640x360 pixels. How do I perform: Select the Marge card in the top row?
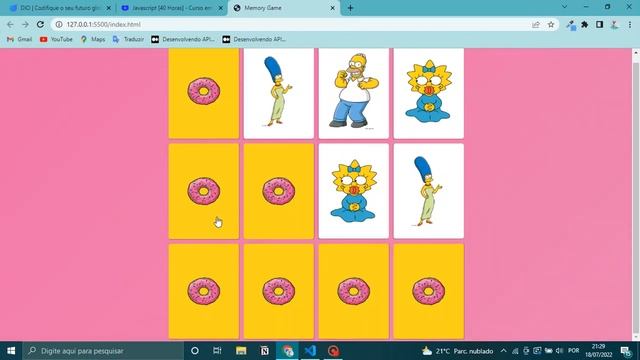pyautogui.click(x=279, y=93)
